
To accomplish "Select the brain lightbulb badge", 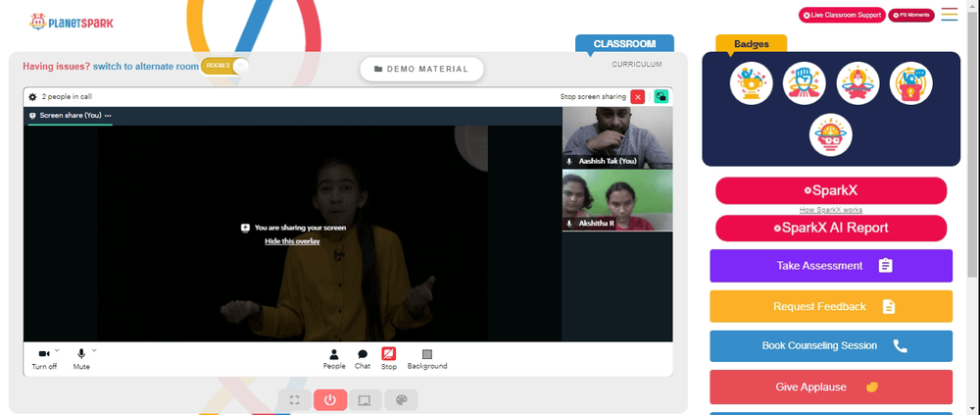I will [831, 134].
